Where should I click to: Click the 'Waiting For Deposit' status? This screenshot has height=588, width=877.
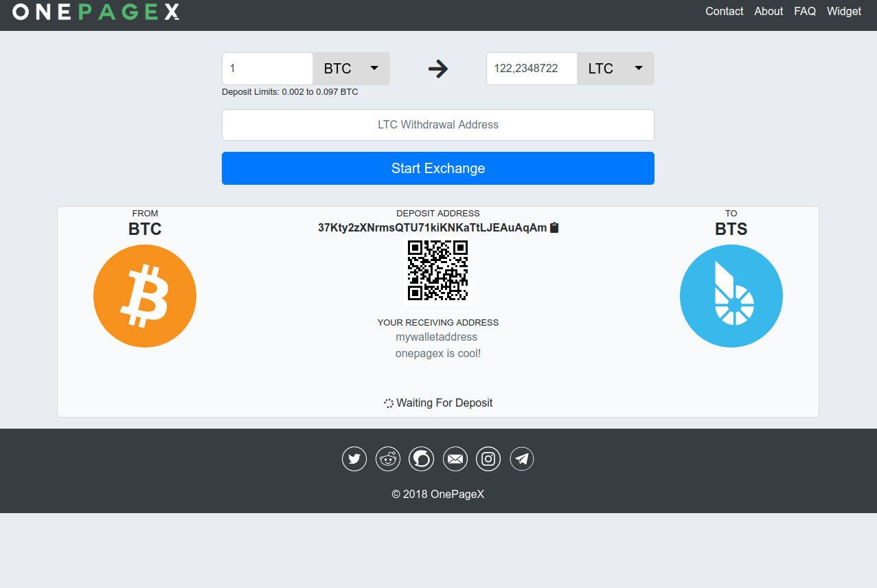click(438, 403)
